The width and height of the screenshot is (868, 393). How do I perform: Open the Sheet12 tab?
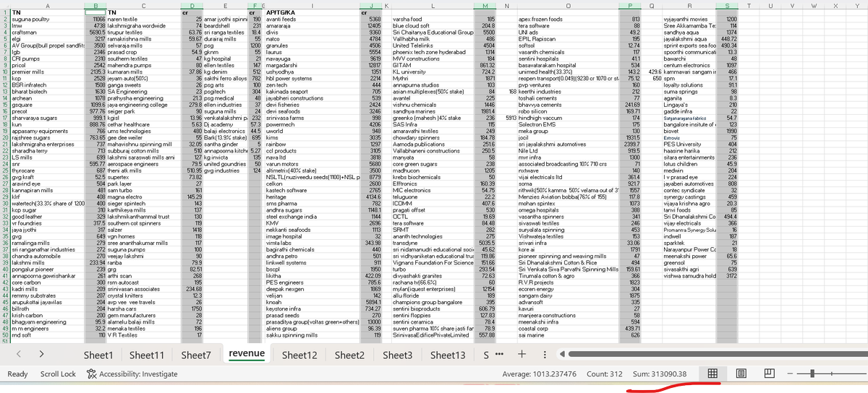pos(299,355)
